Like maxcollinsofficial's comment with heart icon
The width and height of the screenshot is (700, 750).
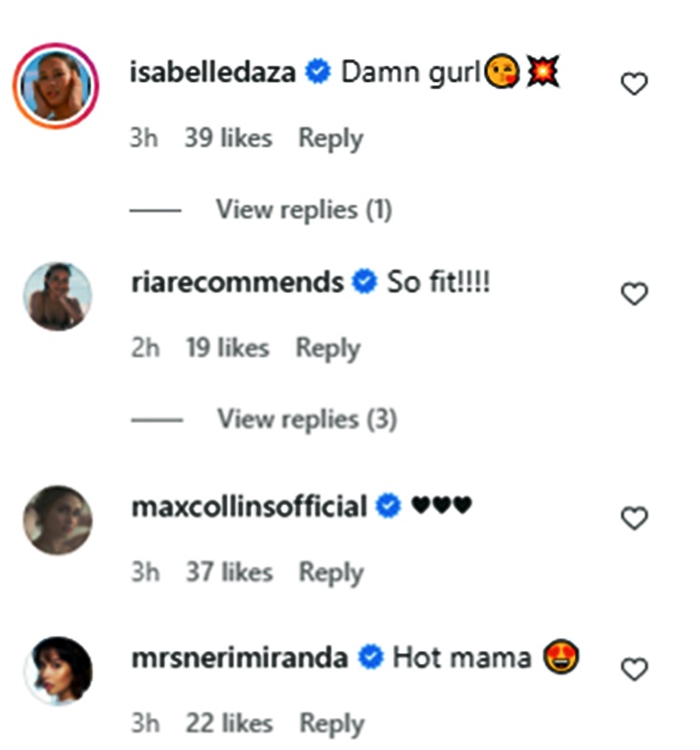click(x=634, y=518)
